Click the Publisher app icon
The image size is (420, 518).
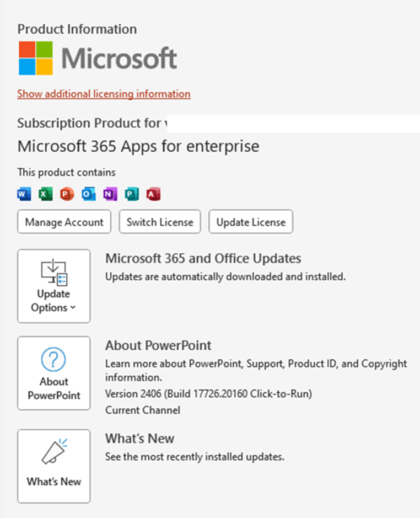pyautogui.click(x=132, y=194)
